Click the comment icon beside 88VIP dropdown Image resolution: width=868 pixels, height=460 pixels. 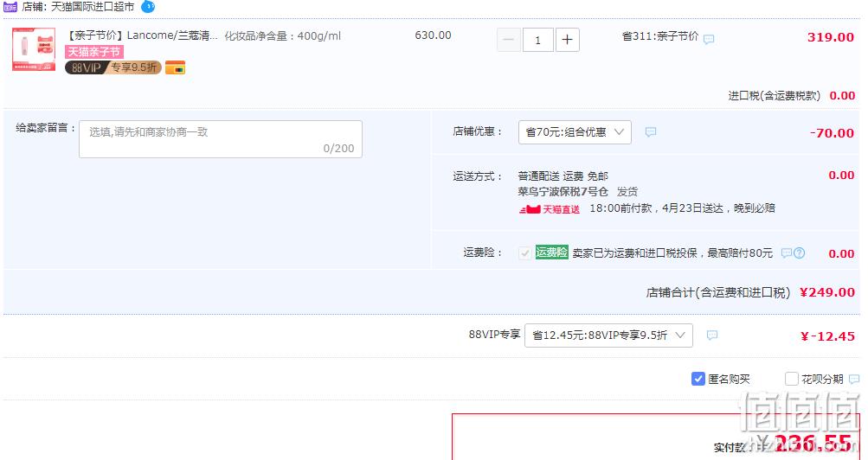pos(712,335)
